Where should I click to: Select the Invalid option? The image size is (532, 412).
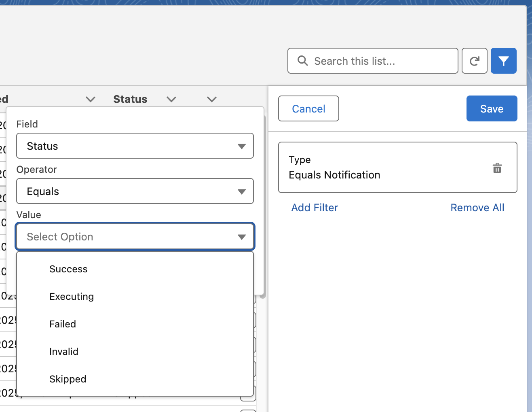click(64, 352)
